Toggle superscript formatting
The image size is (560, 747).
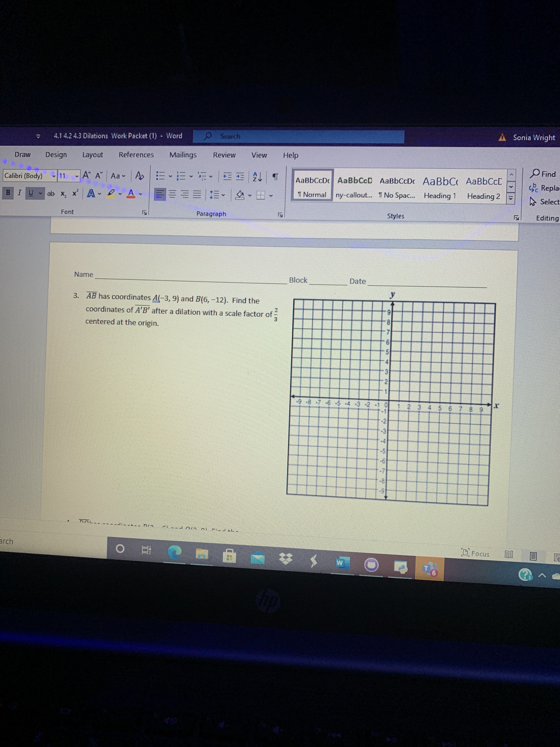(75, 193)
